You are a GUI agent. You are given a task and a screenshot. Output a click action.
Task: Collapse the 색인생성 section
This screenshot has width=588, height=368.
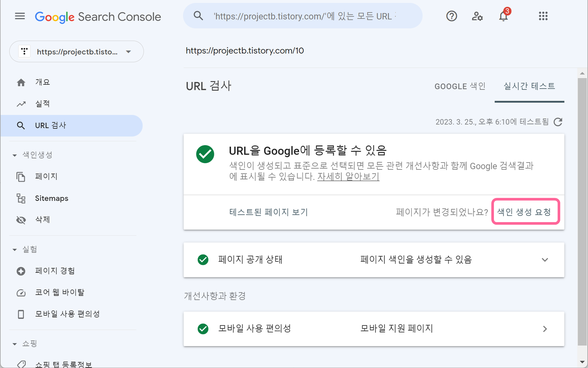[x=15, y=155]
